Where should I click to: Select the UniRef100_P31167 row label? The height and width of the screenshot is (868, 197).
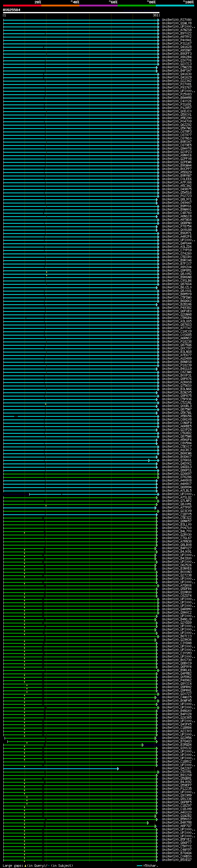[176, 43]
